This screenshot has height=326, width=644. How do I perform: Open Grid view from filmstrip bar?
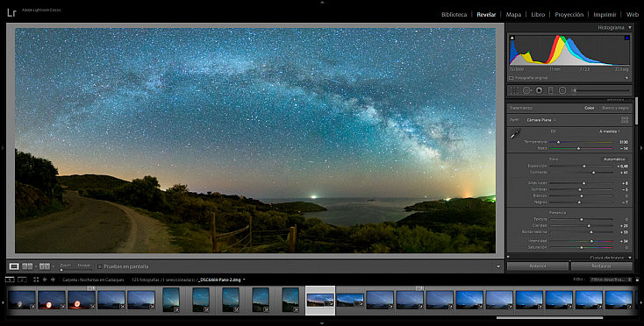(x=36, y=280)
